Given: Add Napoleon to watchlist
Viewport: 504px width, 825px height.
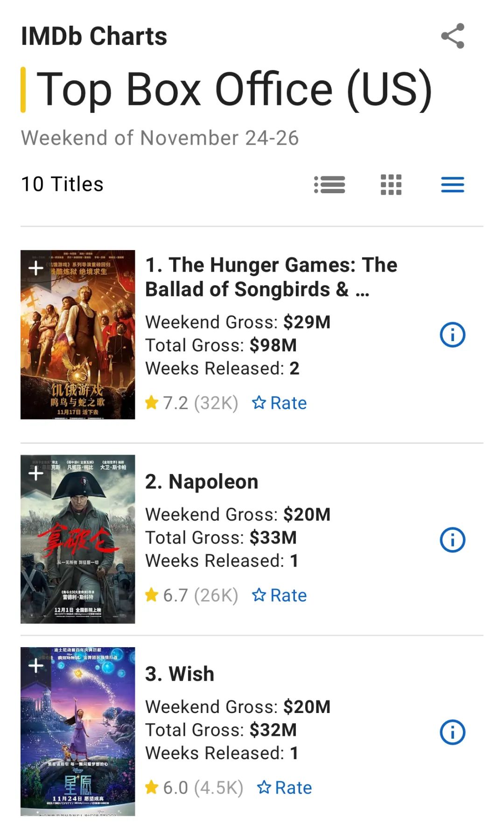Looking at the screenshot, I should [36, 474].
